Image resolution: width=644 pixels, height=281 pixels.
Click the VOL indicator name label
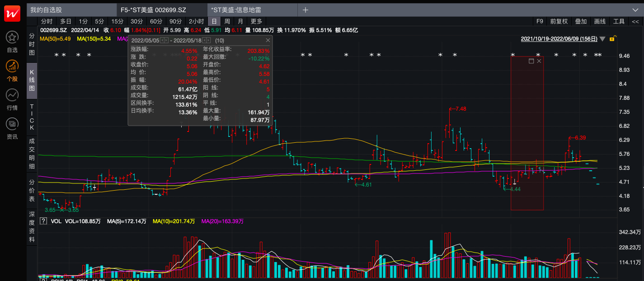click(x=56, y=221)
